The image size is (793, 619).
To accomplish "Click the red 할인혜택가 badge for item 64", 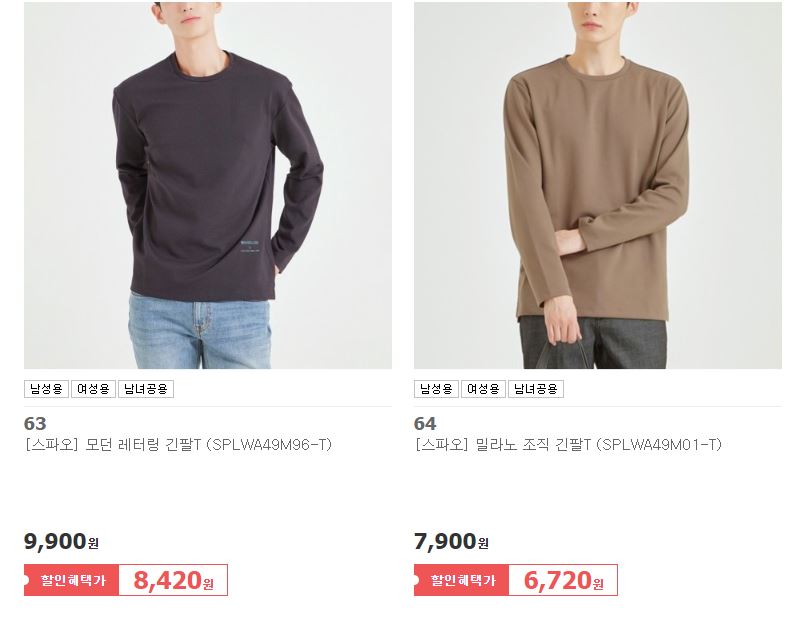I will (x=461, y=580).
